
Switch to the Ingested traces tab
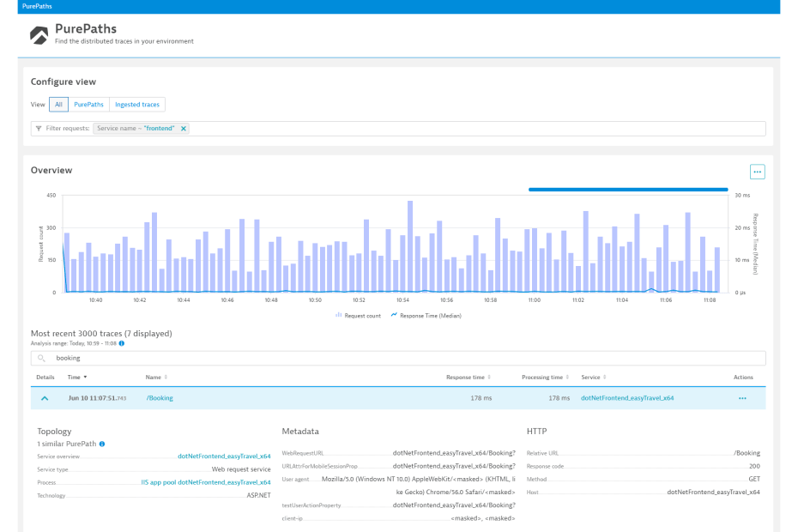[x=137, y=105]
